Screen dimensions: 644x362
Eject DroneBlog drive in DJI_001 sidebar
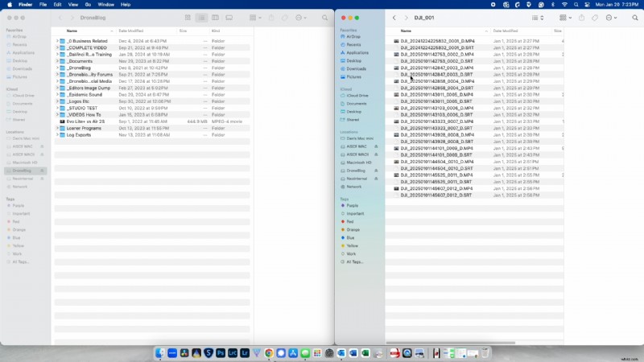378,170
